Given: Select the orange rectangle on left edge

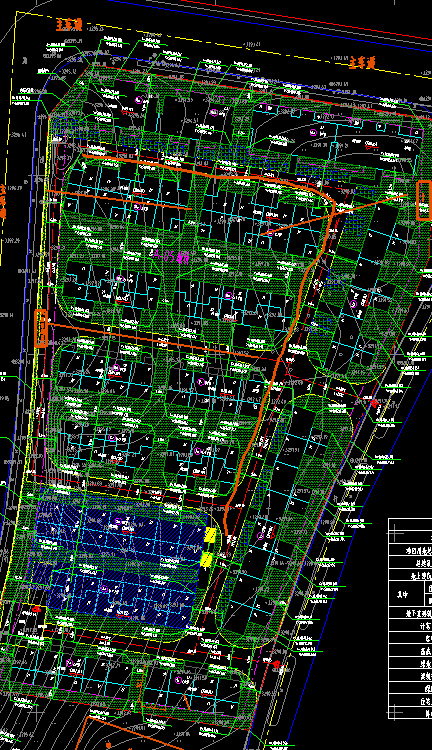Looking at the screenshot, I should click(41, 328).
